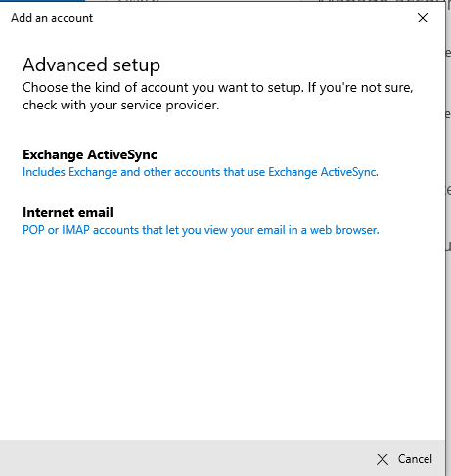Select the Exchange ActiveSync heading
The width and height of the screenshot is (451, 476).
[x=90, y=154]
